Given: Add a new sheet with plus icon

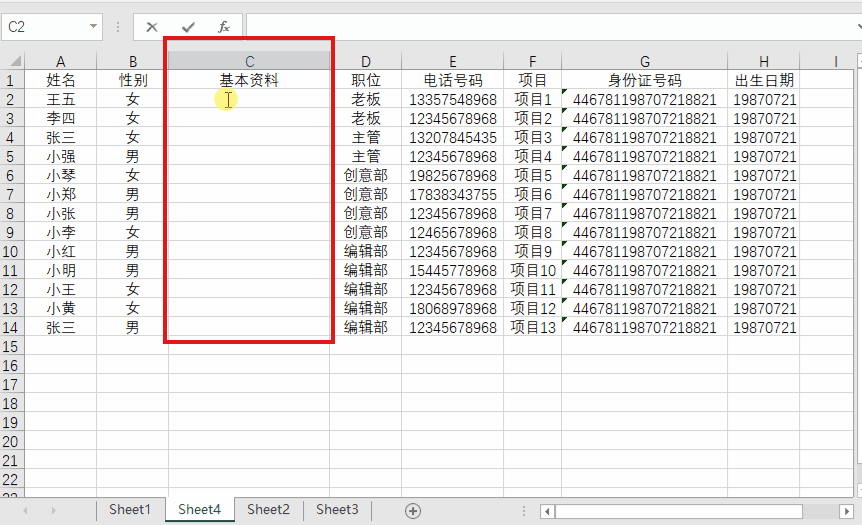Looking at the screenshot, I should [x=413, y=511].
